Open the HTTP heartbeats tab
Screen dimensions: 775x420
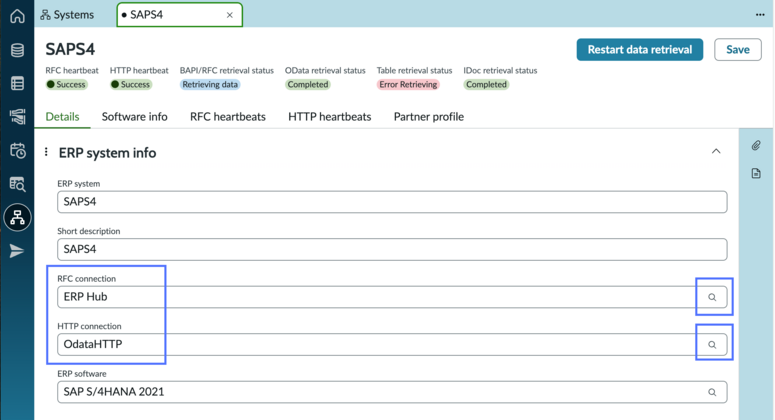click(330, 117)
